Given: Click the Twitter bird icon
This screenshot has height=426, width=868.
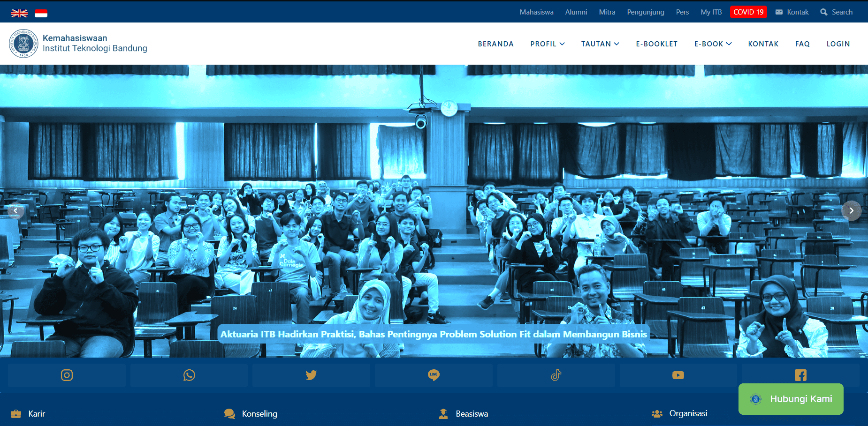Looking at the screenshot, I should tap(311, 375).
